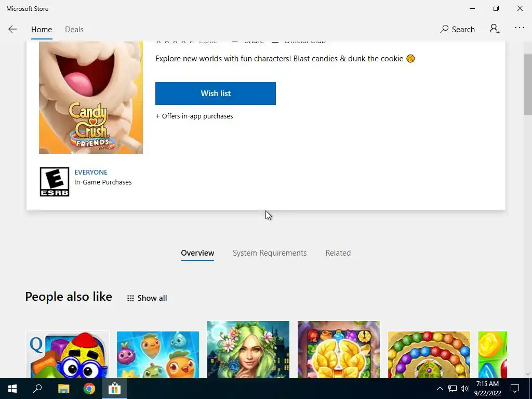The image size is (532, 399).
Task: Switch to the Deals tab
Action: click(x=74, y=30)
